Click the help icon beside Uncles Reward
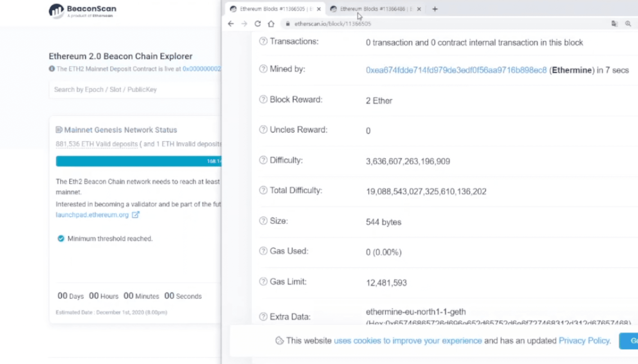This screenshot has height=364, width=638. (x=263, y=129)
